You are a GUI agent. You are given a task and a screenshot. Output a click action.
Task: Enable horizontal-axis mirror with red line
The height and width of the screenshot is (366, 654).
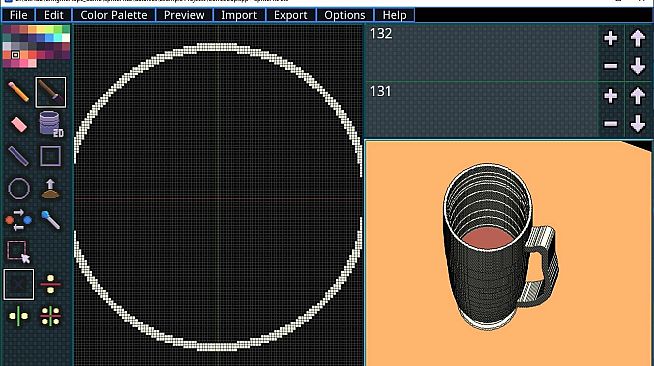pos(50,284)
